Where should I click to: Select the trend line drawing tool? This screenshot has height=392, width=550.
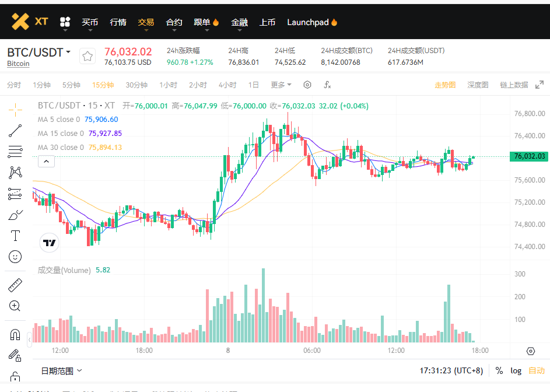pyautogui.click(x=15, y=131)
